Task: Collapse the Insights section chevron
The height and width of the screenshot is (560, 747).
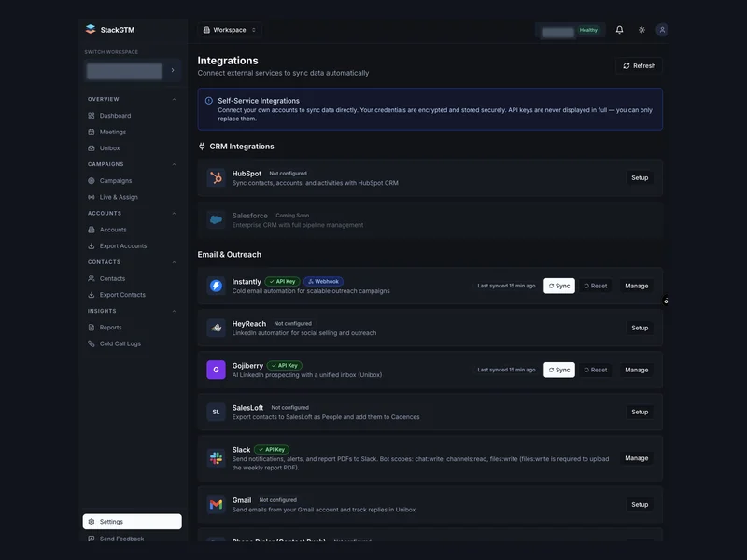Action: (x=174, y=311)
